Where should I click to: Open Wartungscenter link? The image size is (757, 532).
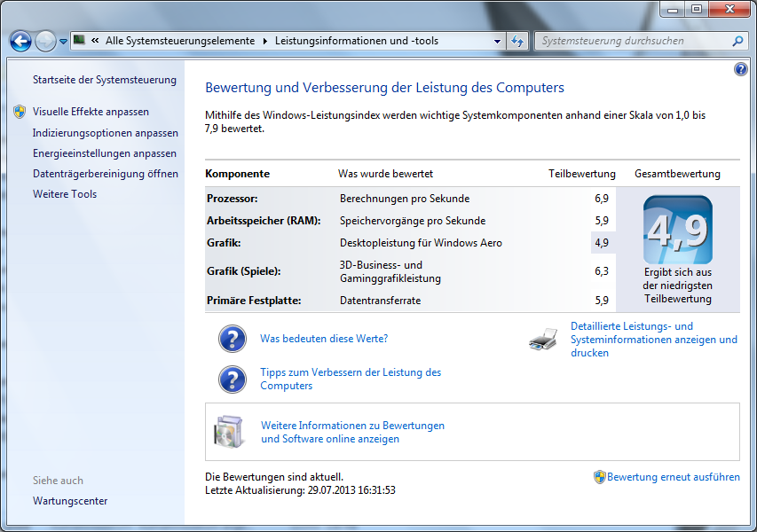coord(70,501)
